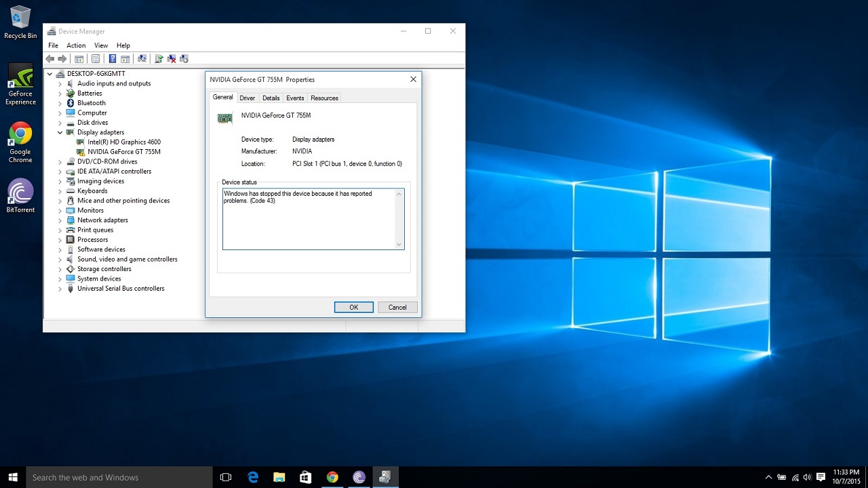Click the Disable device toolbar icon (down arrow)
The image size is (868, 488).
click(x=184, y=59)
